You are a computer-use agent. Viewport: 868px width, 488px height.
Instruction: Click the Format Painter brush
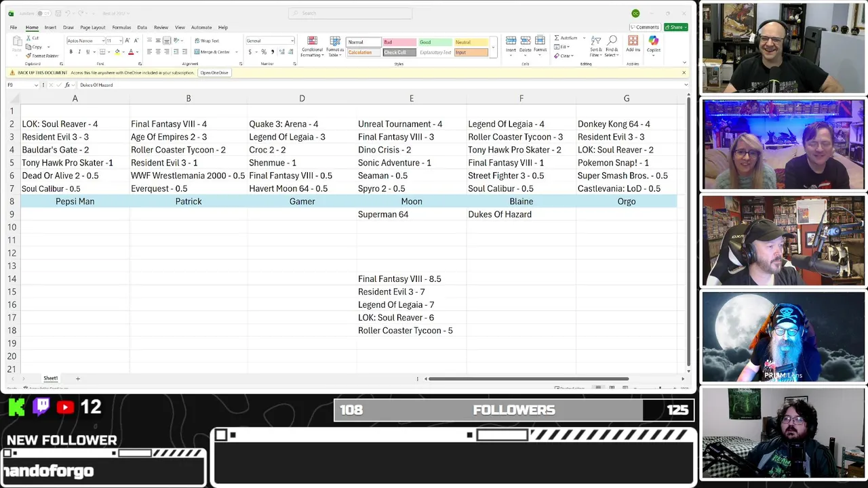(x=29, y=56)
